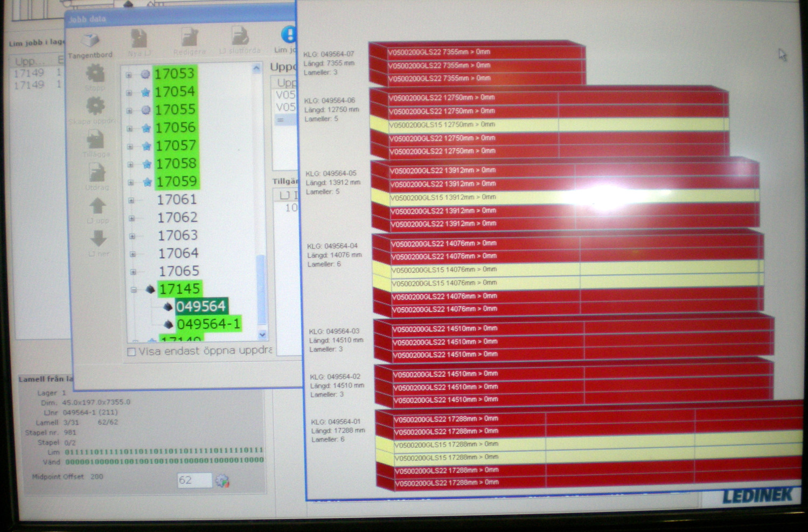
Task: Open the Tangentbord keyboard tool
Action: coord(90,42)
